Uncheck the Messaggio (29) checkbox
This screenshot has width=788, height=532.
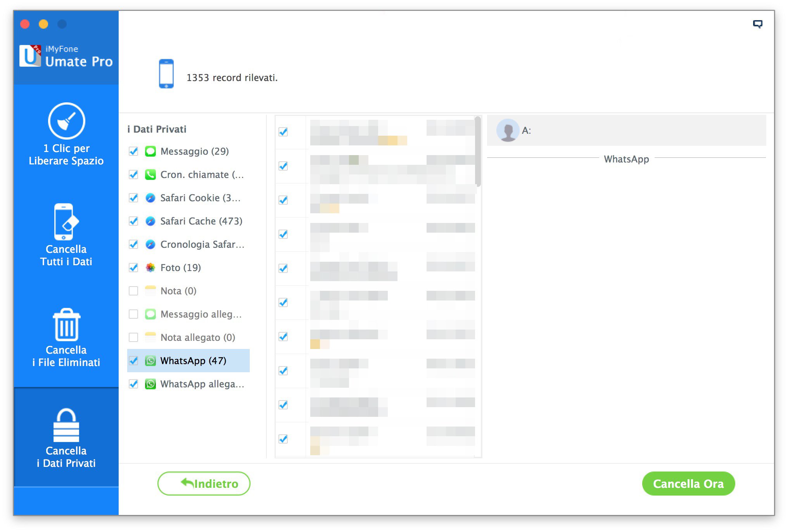[x=133, y=151]
